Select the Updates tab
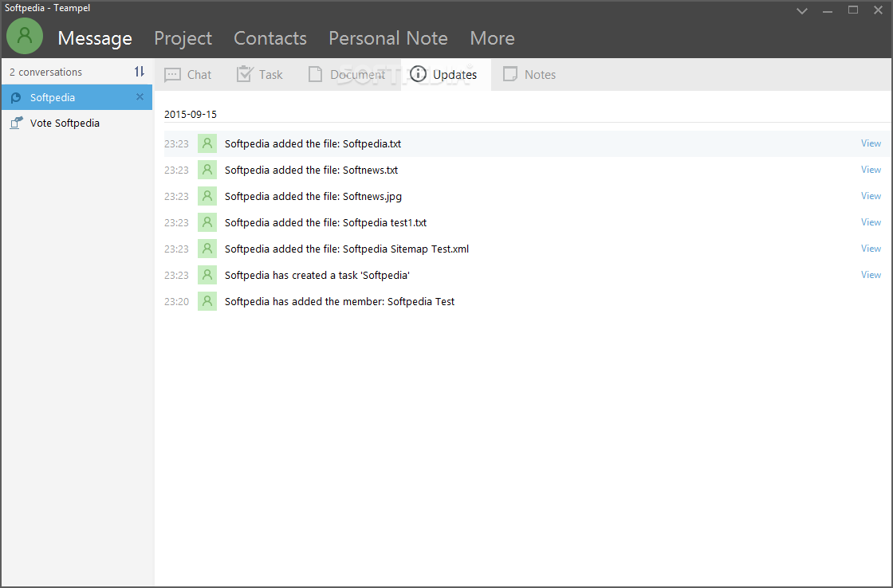 click(x=446, y=75)
